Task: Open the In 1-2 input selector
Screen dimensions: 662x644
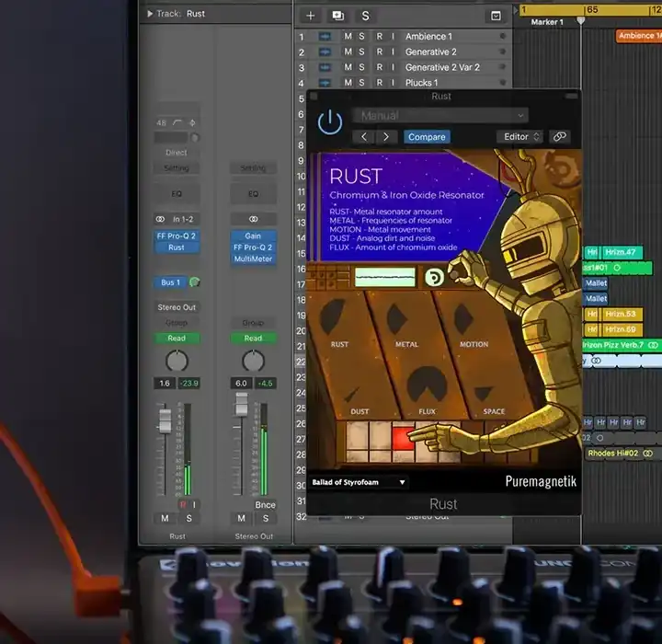Action: tap(177, 219)
